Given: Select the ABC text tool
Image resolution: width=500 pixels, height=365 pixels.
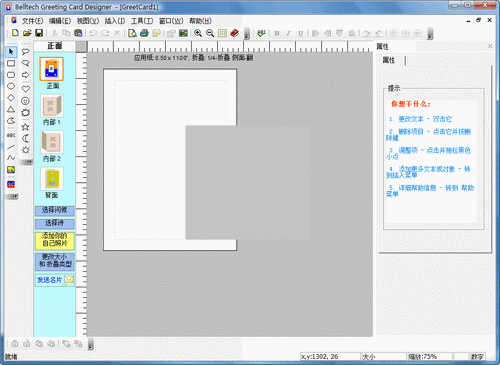Looking at the screenshot, I should (x=11, y=135).
